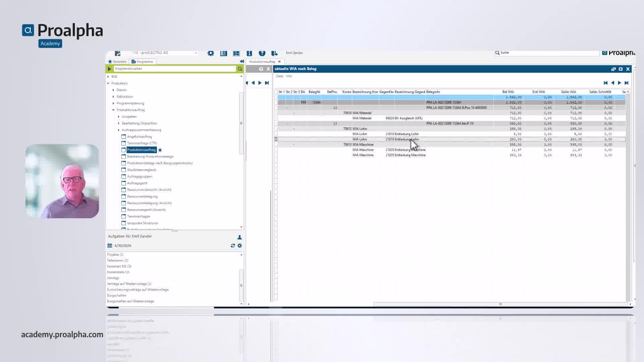Click the user icon in Aufgaben panel
Viewport: 644px width, 362px height.
pos(239,237)
